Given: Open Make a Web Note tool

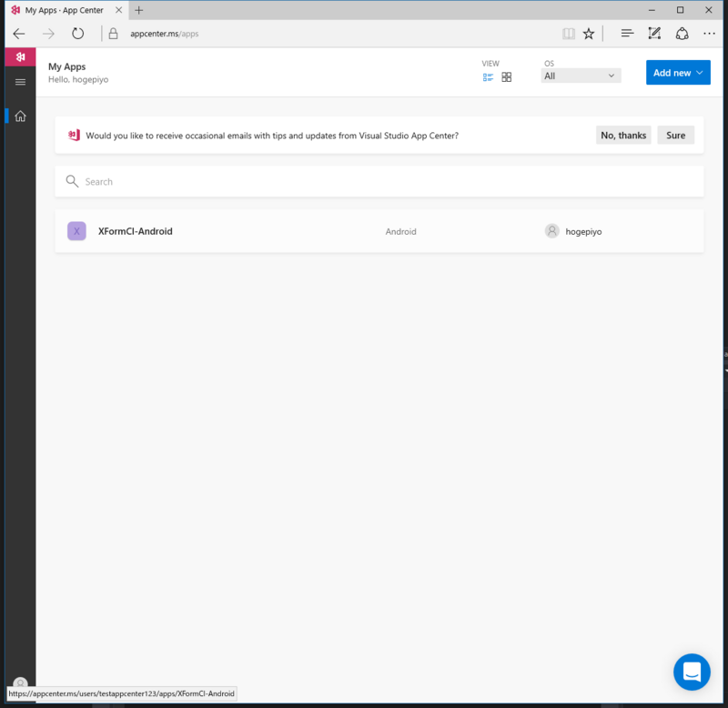Looking at the screenshot, I should (654, 33).
